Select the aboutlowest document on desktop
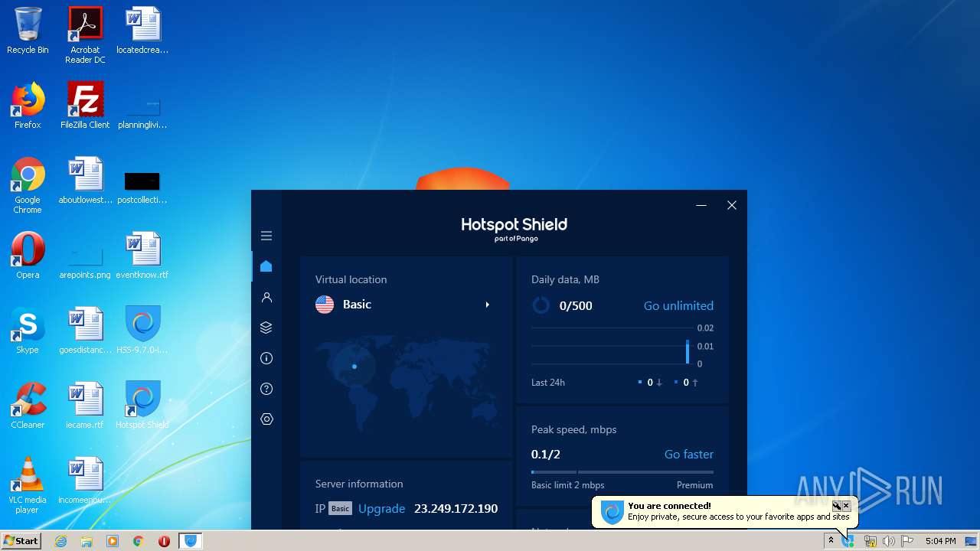 (x=85, y=181)
